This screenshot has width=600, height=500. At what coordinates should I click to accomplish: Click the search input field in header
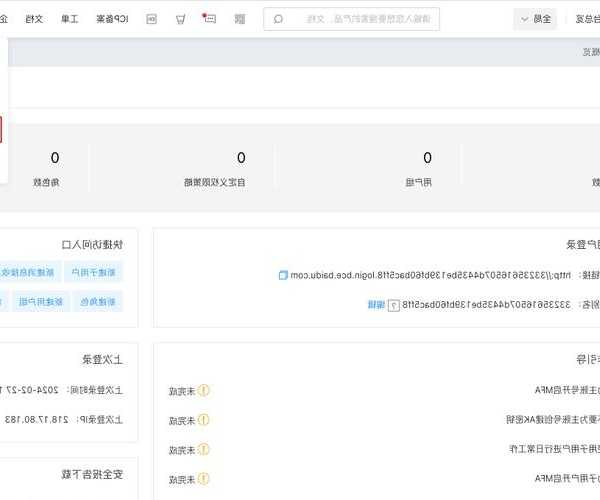point(390,19)
